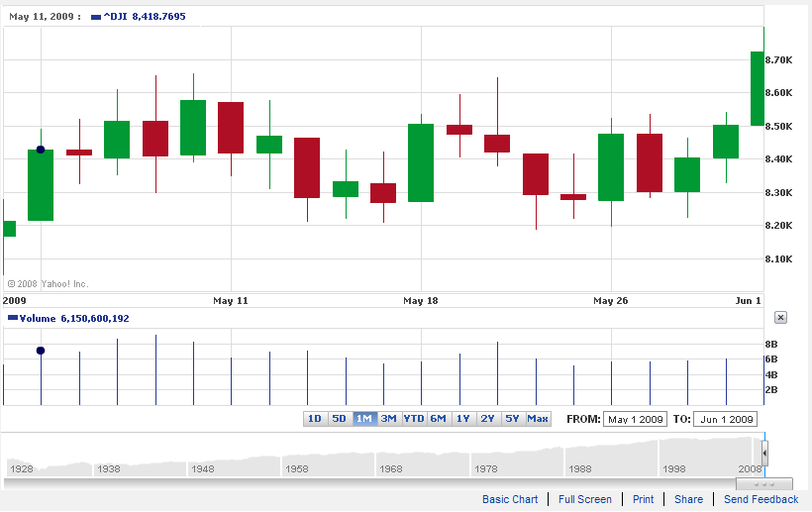812x512 pixels.
Task: Open the Basic Chart link
Action: tap(510, 499)
